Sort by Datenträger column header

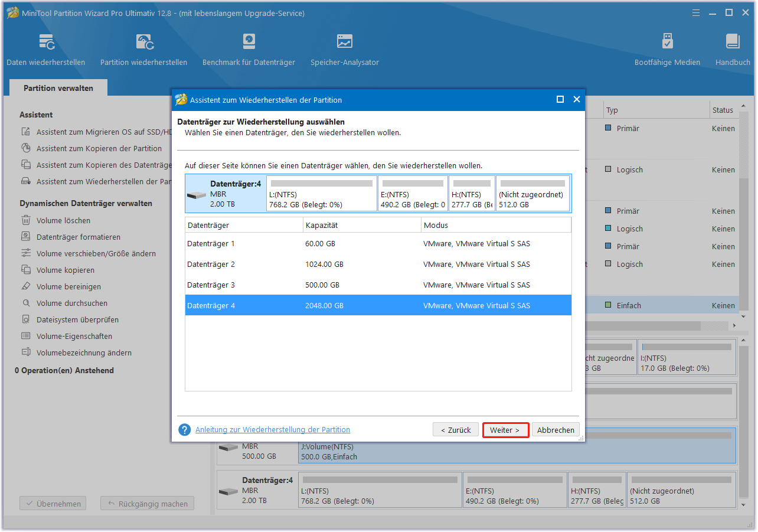click(x=244, y=225)
